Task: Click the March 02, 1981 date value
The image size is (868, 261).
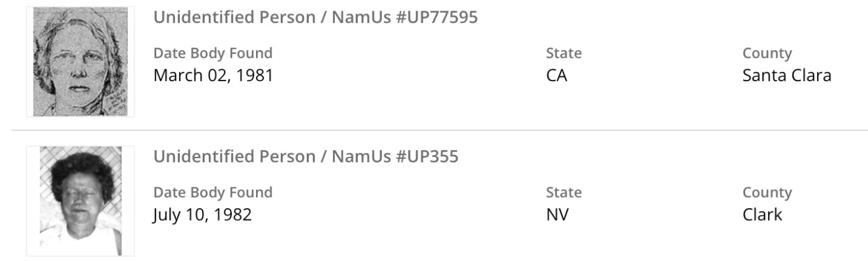Action: 213,76
